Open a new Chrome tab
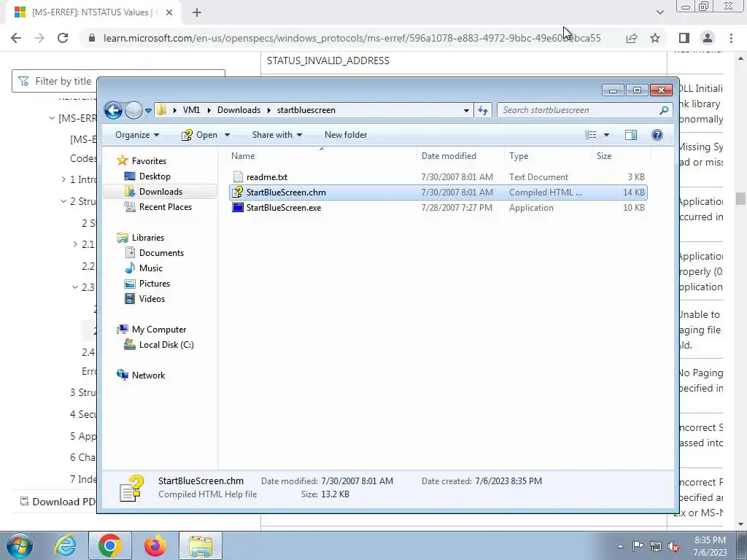 point(197,13)
